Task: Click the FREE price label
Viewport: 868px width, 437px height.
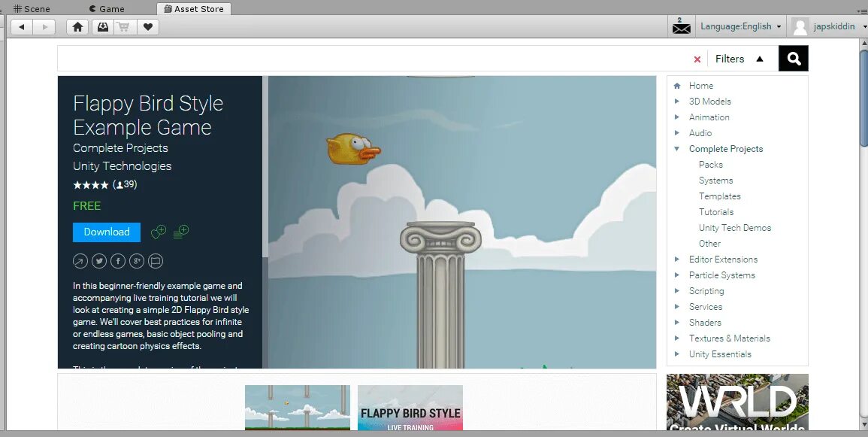Action: pos(87,206)
